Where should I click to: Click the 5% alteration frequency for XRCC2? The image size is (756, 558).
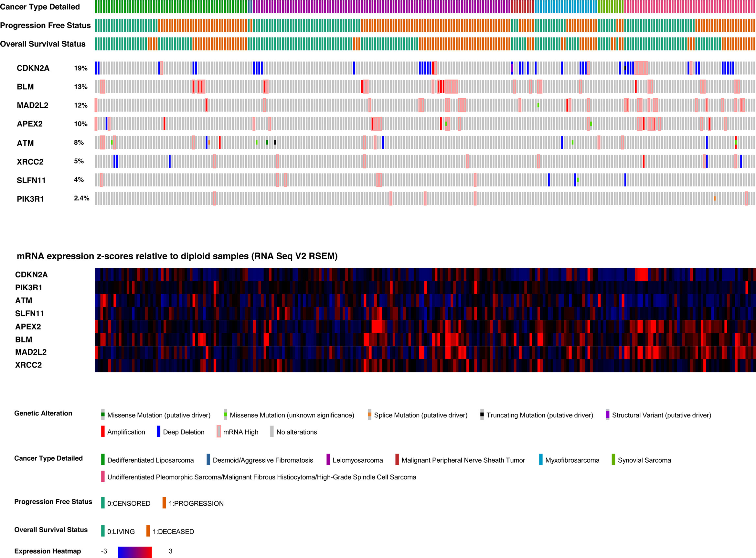tap(79, 161)
